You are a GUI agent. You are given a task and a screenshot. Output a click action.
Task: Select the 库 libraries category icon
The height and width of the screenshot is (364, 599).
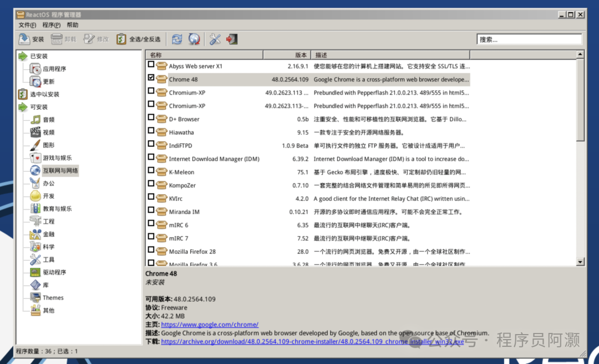[x=35, y=285]
